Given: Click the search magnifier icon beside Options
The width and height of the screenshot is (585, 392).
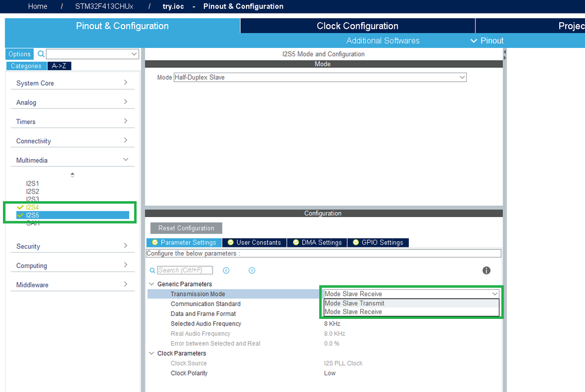Looking at the screenshot, I should pos(41,54).
